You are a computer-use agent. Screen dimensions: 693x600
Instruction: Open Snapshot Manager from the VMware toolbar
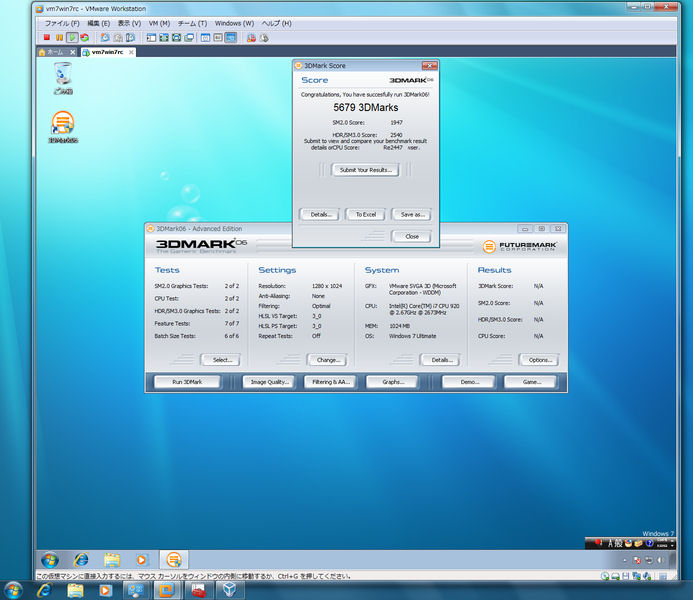[x=130, y=38]
